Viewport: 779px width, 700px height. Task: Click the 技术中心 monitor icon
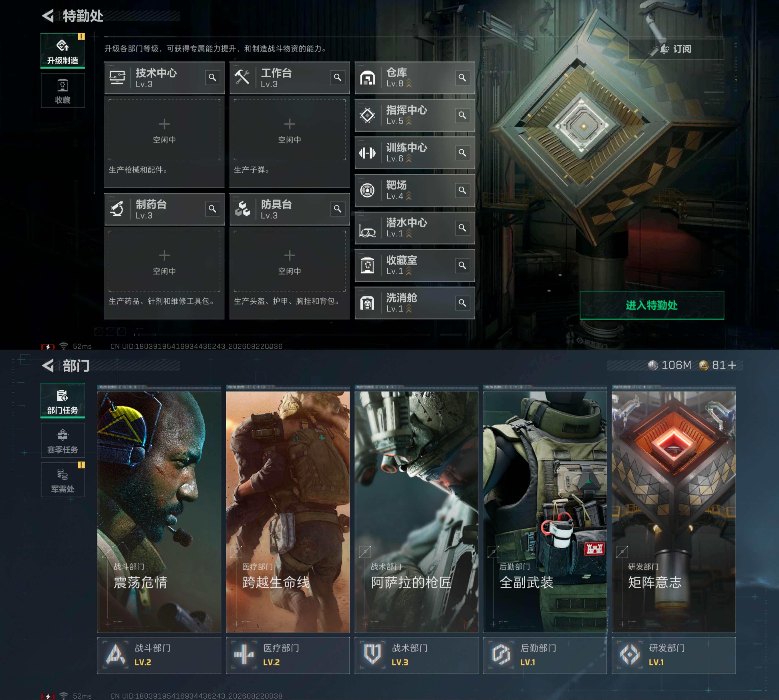pyautogui.click(x=117, y=78)
